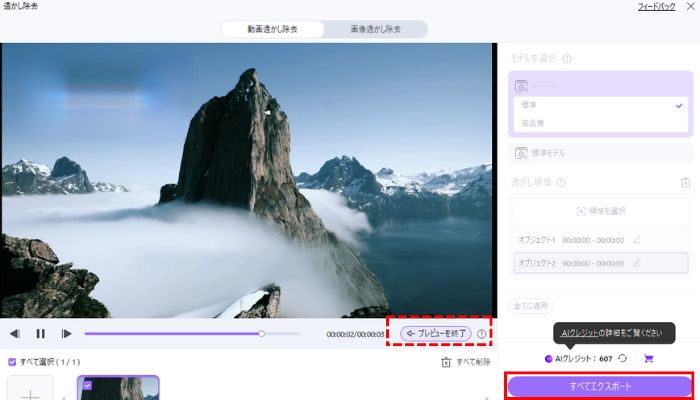700x400 pixels.
Task: Choose the 高品質 model option
Action: 601,123
